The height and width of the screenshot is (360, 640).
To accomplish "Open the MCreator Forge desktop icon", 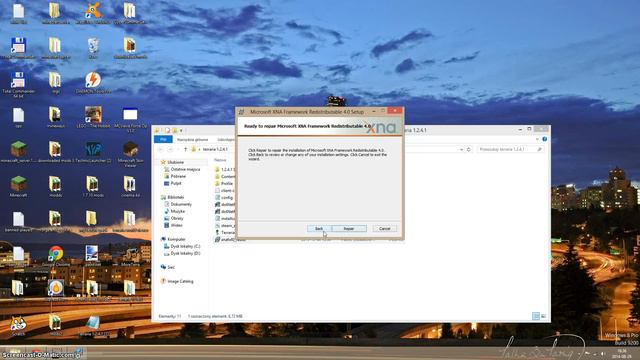I will tap(130, 119).
